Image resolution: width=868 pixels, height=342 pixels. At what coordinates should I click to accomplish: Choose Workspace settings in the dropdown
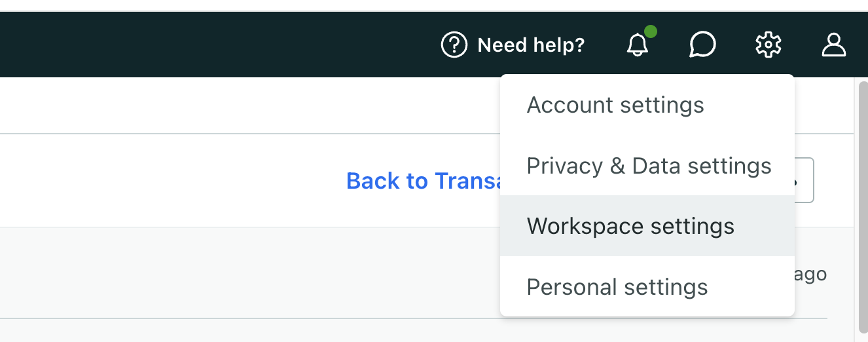tap(630, 226)
